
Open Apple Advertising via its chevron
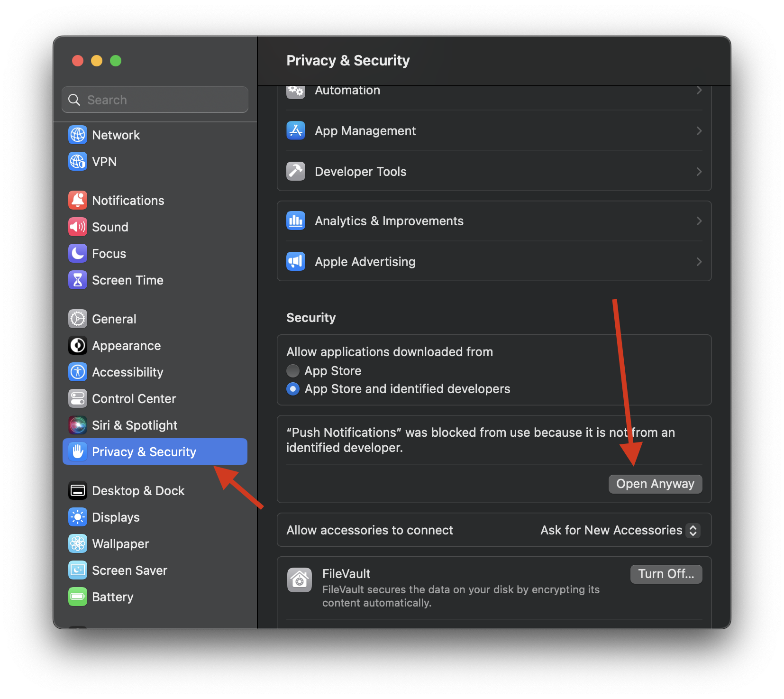(699, 262)
